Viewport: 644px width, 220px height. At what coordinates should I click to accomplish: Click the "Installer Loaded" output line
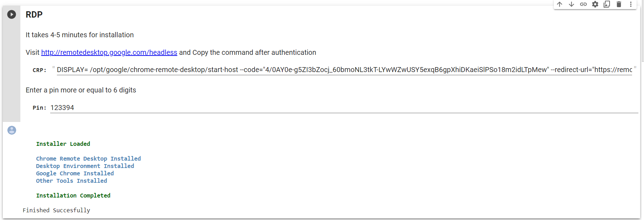click(x=63, y=144)
